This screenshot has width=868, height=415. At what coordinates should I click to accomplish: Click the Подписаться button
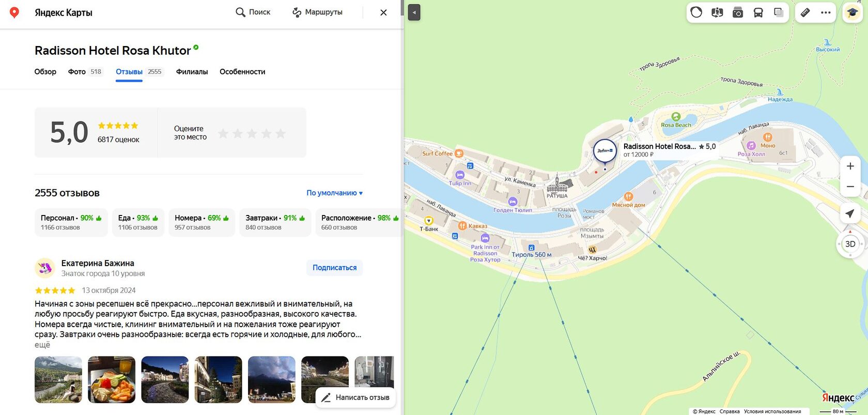click(335, 268)
